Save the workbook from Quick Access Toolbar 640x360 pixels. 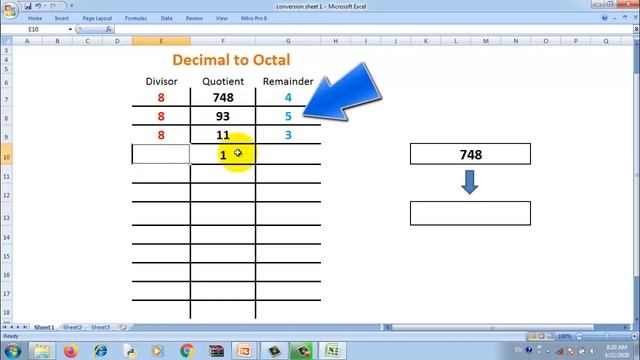click(28, 6)
